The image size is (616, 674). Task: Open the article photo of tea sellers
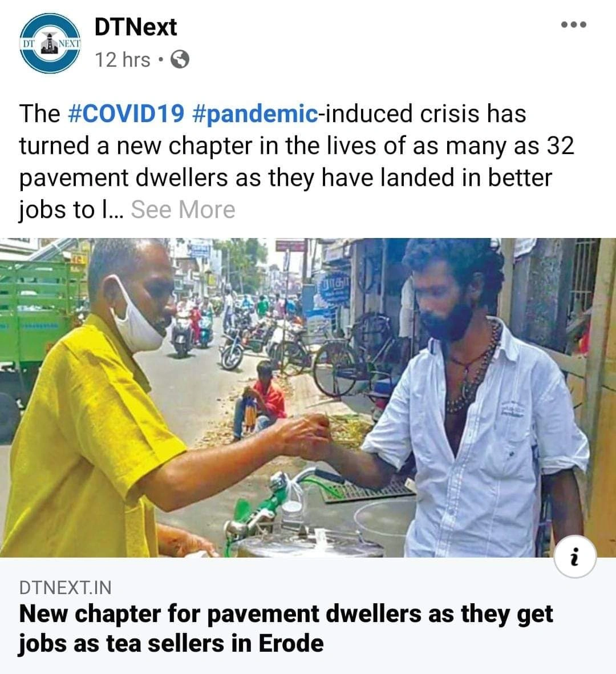click(308, 398)
